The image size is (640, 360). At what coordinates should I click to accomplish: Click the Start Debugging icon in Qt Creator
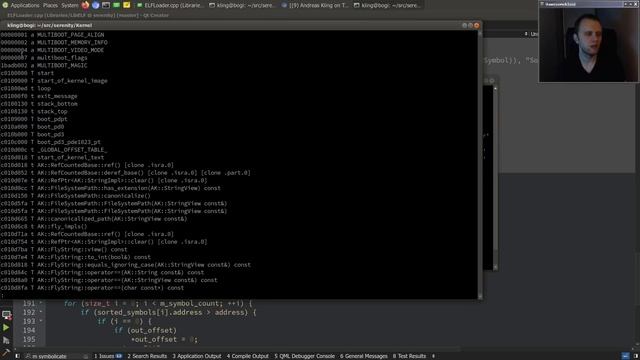click(6, 340)
